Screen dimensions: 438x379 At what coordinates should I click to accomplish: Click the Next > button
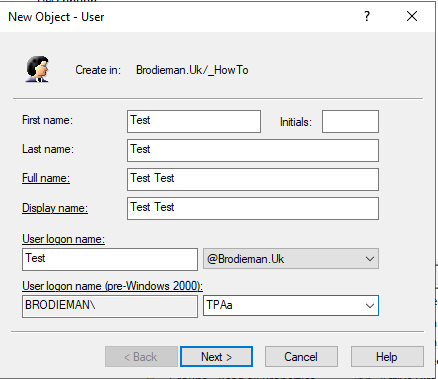pos(216,357)
